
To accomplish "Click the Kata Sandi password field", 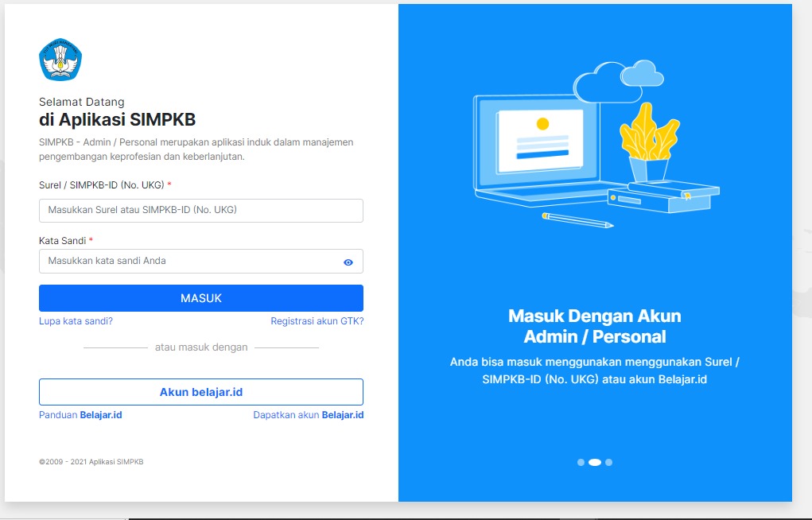I will 191,261.
